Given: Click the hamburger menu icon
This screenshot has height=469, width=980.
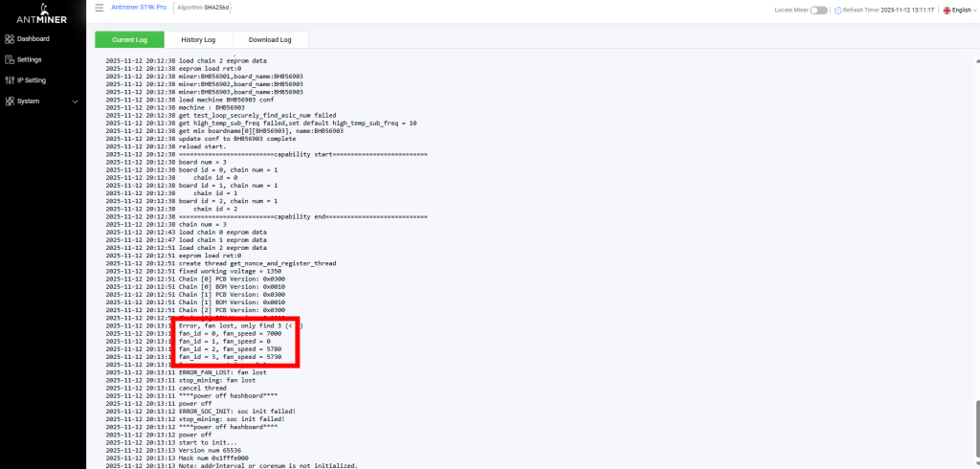Looking at the screenshot, I should tap(99, 8).
